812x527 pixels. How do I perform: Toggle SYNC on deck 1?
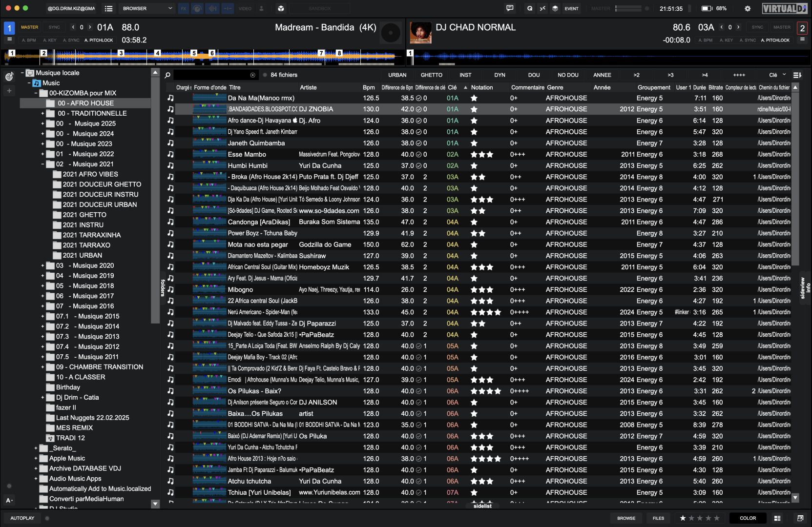click(x=55, y=27)
